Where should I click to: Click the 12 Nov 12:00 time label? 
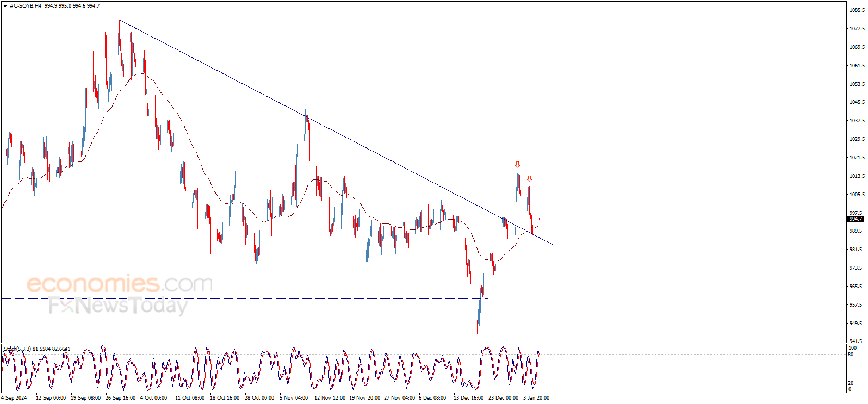[x=330, y=398]
